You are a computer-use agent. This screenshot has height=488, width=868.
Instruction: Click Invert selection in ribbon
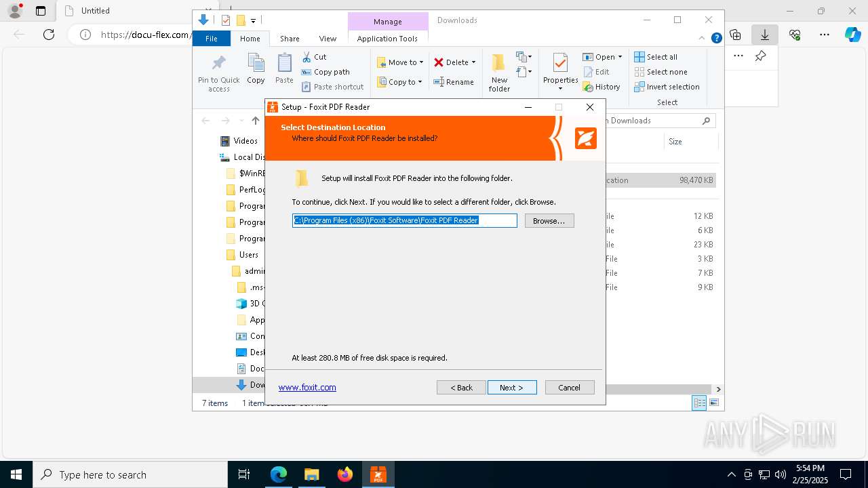click(667, 87)
